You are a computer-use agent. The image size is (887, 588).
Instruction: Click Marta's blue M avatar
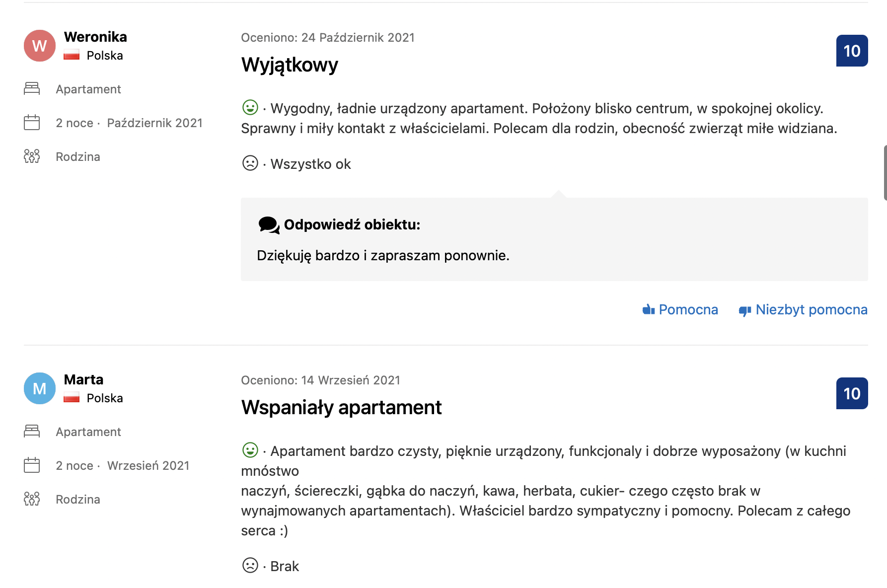click(40, 388)
